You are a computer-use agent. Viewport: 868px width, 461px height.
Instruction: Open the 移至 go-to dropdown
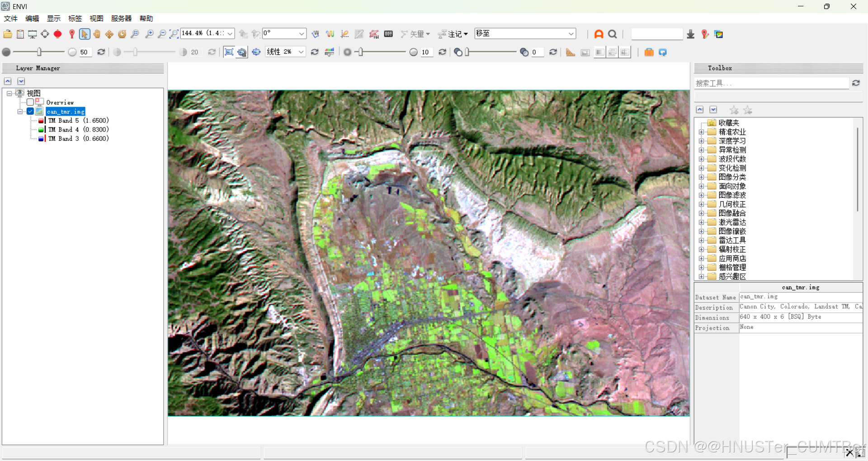click(x=571, y=34)
